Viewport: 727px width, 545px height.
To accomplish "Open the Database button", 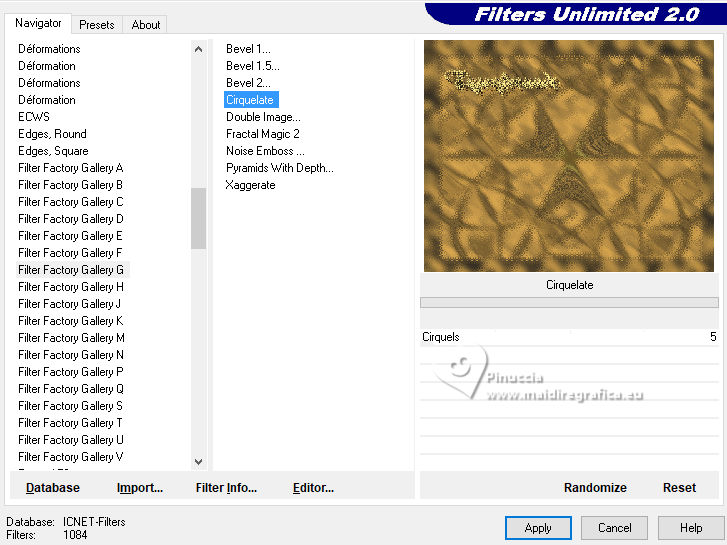I will (53, 488).
